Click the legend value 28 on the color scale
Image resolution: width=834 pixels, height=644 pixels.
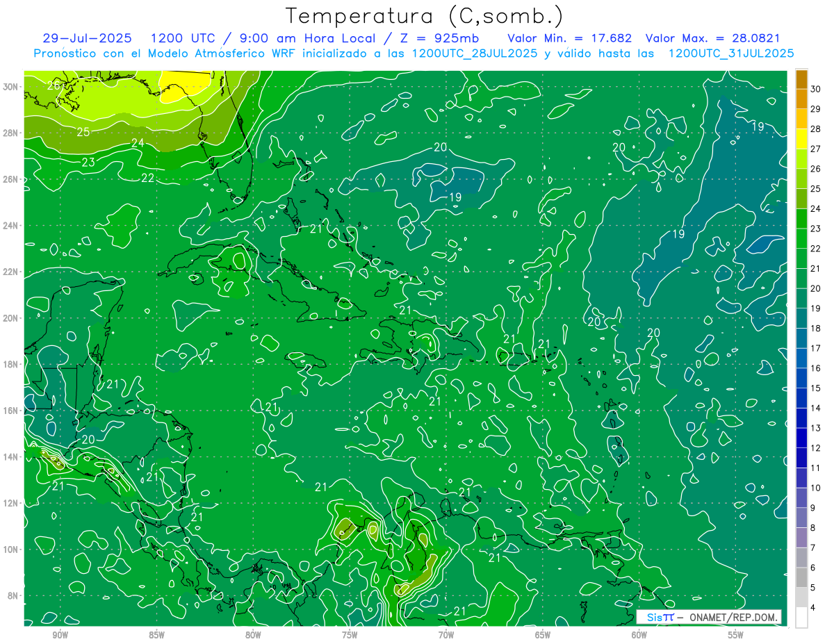tap(816, 129)
